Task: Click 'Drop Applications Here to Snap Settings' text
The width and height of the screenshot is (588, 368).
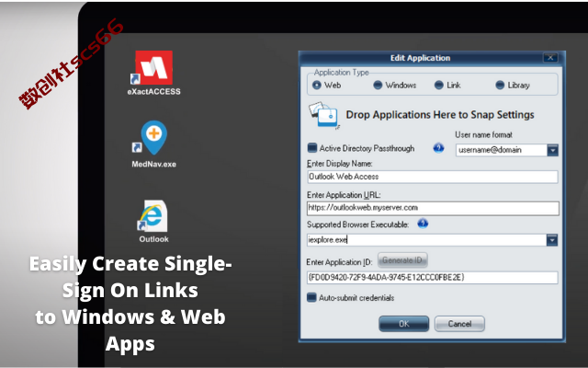Action: tap(440, 115)
